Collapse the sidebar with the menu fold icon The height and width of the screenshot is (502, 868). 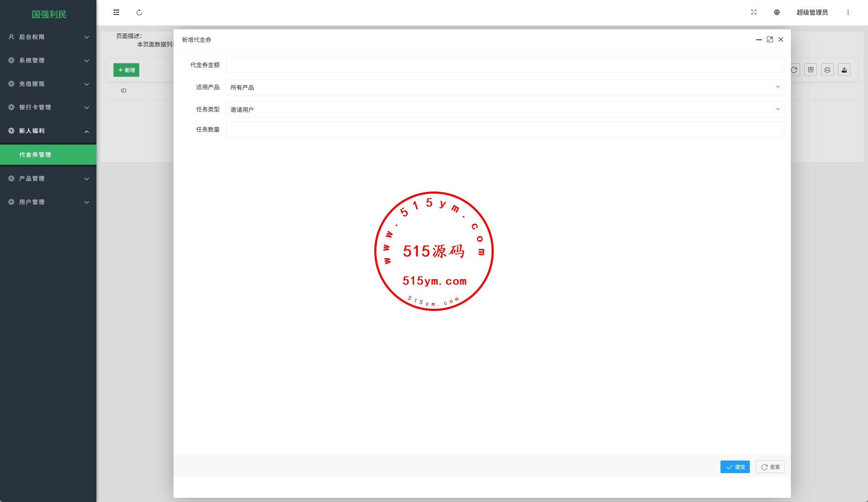point(116,13)
